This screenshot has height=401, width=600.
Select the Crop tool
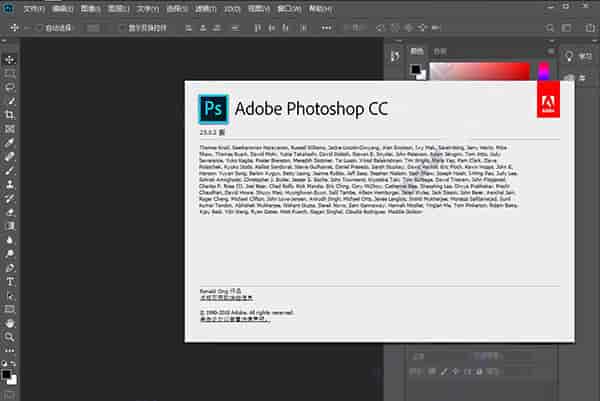click(10, 115)
